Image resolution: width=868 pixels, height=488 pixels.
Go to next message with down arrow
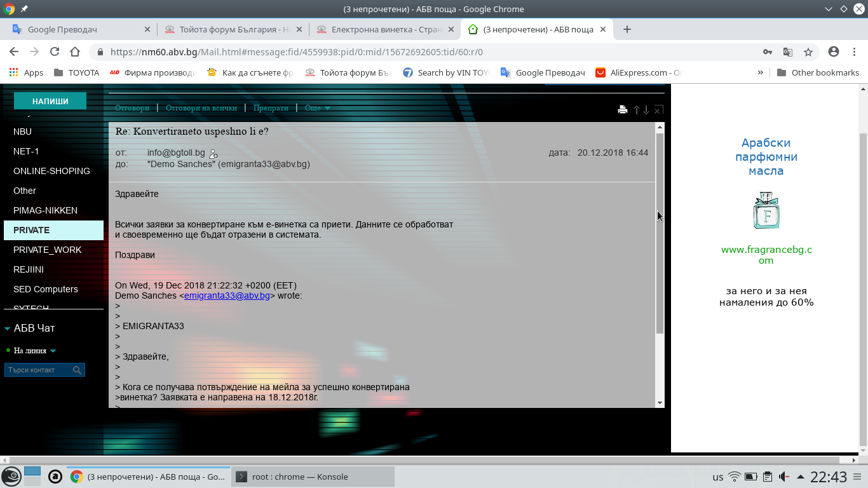tap(646, 110)
